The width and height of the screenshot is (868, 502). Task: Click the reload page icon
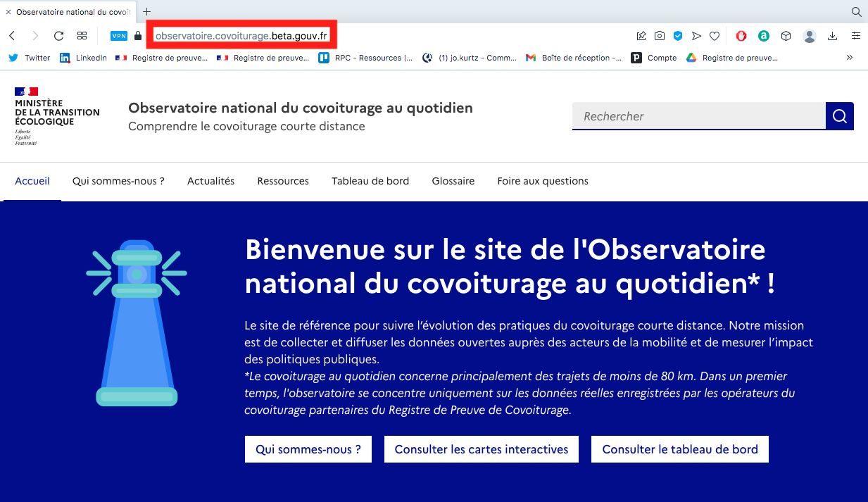point(59,36)
